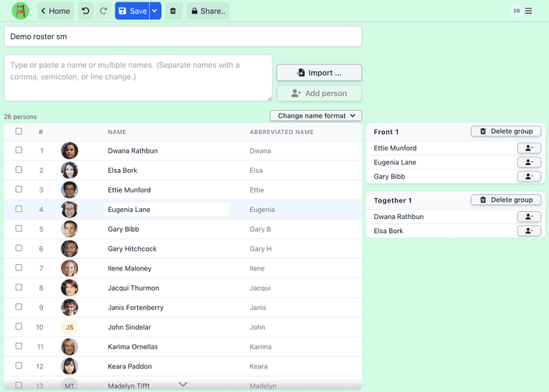549x392 pixels.
Task: Delete the Front 1 group
Action: (506, 131)
